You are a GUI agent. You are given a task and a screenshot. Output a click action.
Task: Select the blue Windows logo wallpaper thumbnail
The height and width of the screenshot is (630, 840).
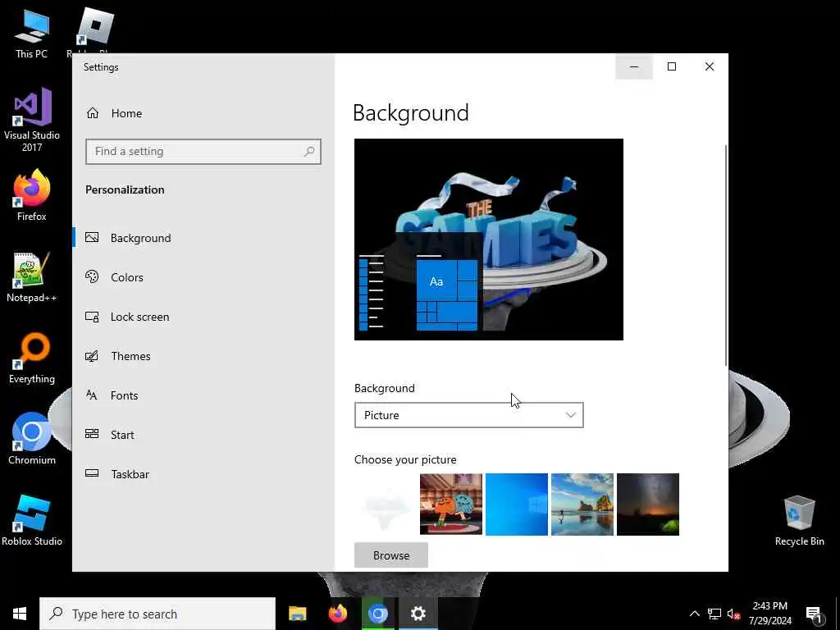tap(517, 504)
